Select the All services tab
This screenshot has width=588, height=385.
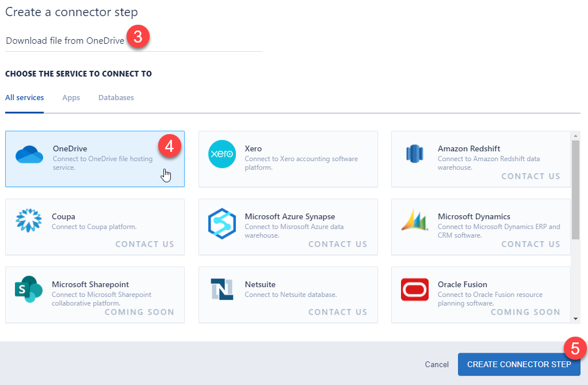25,98
